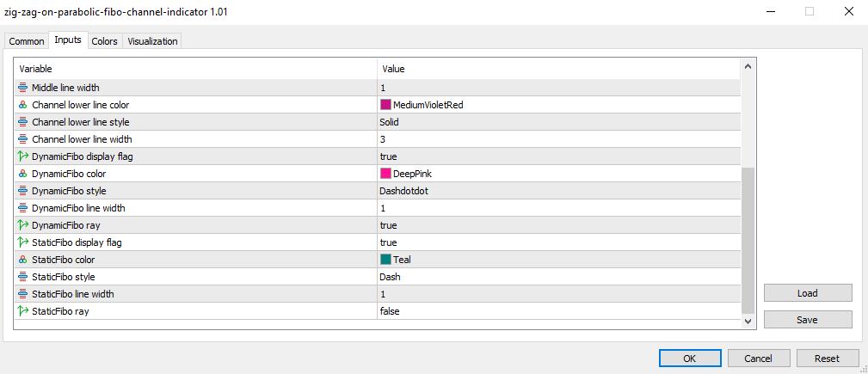Toggle the StaticFibo display flag value
Viewport: 868px width, 374px height.
389,242
